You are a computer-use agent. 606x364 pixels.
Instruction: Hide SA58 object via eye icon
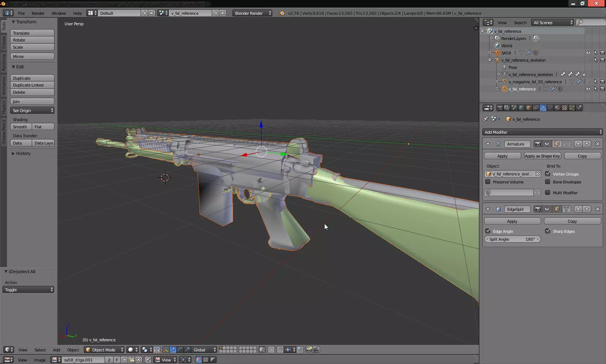coord(588,53)
